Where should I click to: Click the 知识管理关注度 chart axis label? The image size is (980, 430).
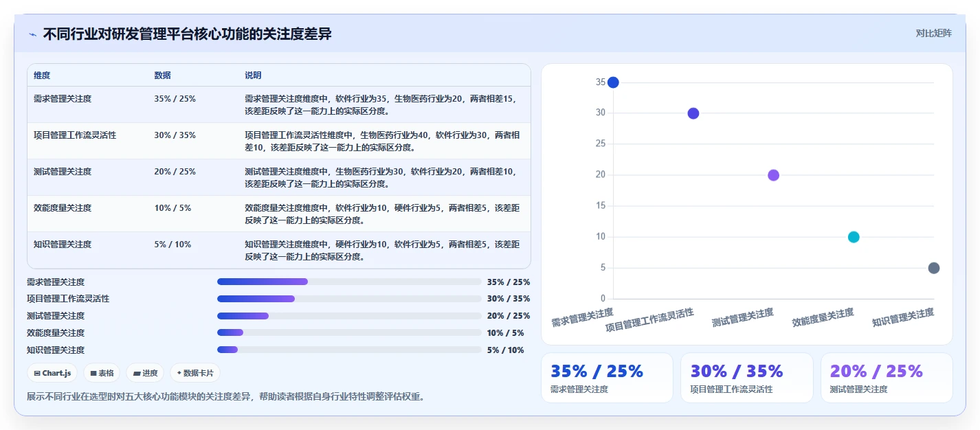(x=903, y=317)
